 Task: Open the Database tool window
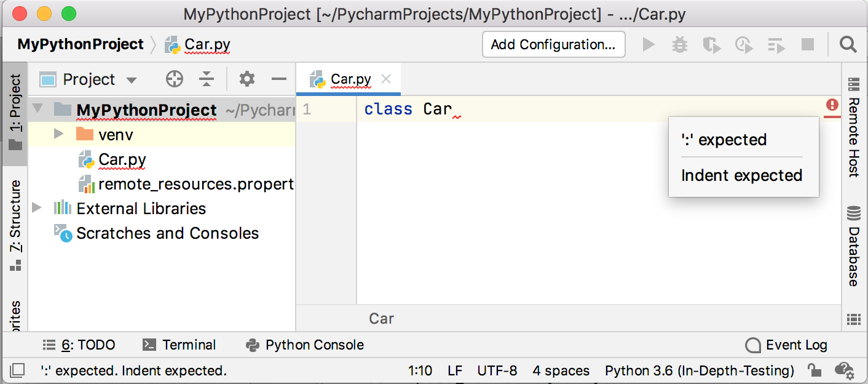854,247
